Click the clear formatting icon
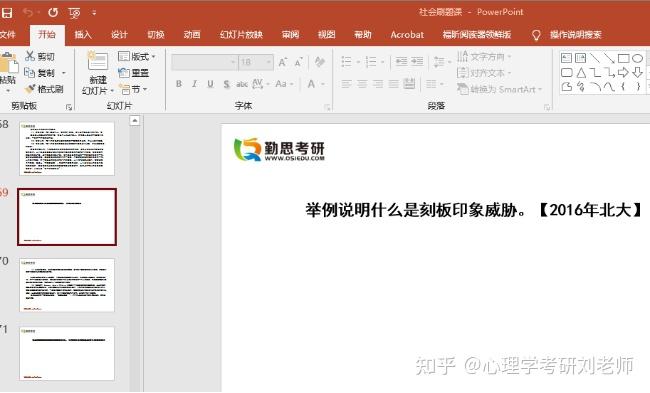 click(x=319, y=62)
